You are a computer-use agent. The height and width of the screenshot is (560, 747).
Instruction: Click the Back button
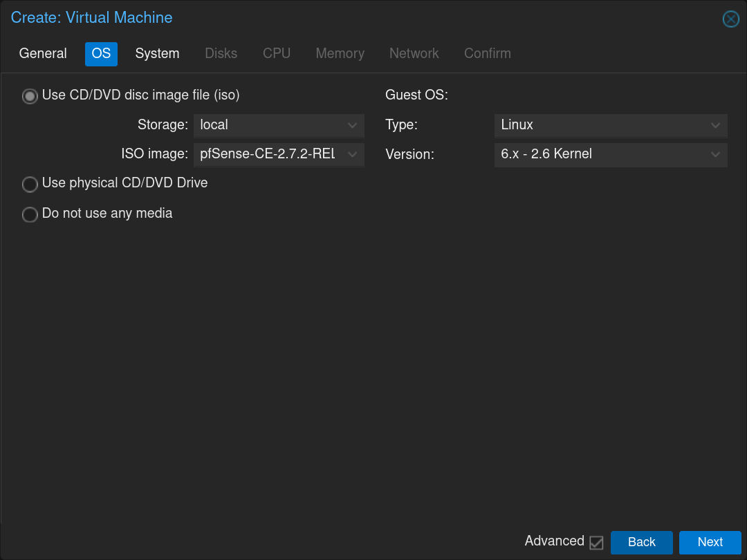tap(641, 543)
